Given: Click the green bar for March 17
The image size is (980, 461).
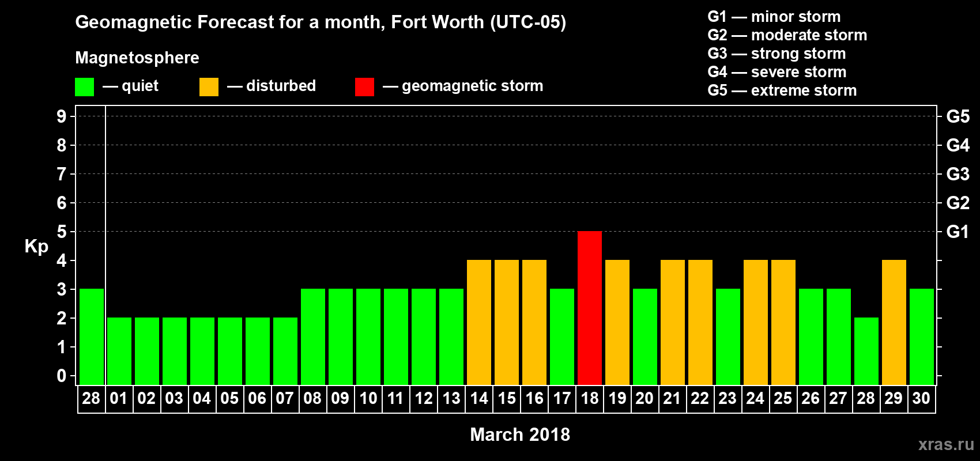Looking at the screenshot, I should 562,337.
